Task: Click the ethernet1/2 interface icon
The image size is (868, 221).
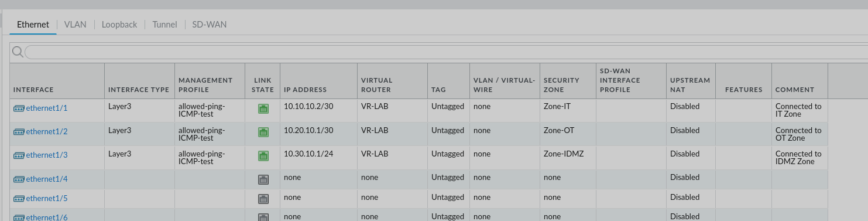Action: [x=19, y=132]
